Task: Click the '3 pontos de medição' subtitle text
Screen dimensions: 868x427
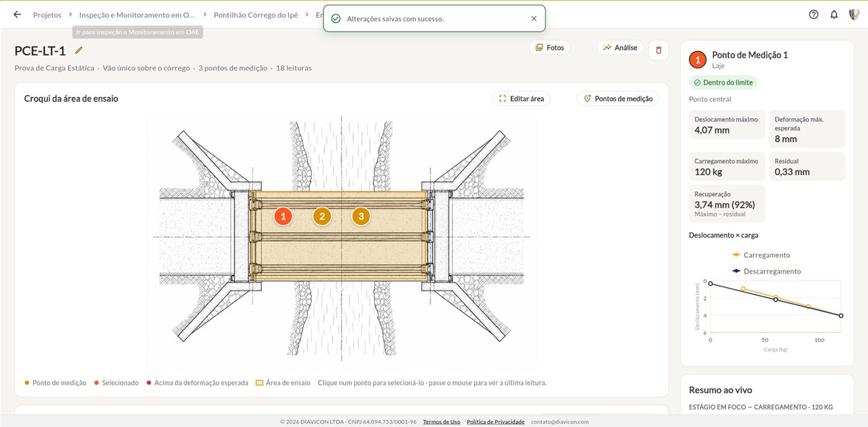Action: click(x=233, y=68)
